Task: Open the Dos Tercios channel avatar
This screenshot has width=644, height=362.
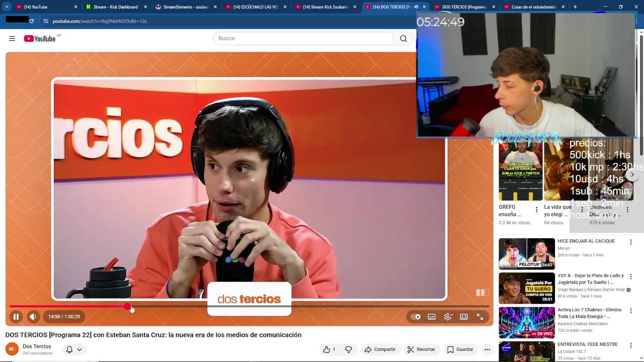Action: tap(12, 349)
